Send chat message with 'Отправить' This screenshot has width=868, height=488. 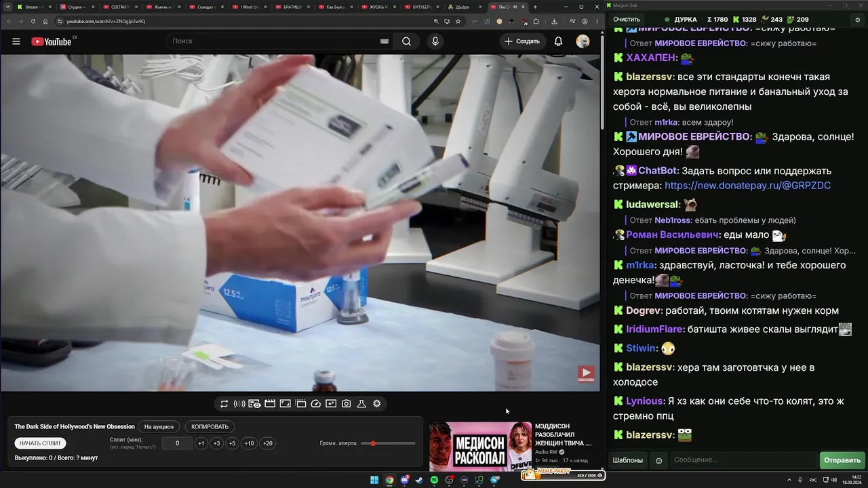(842, 461)
